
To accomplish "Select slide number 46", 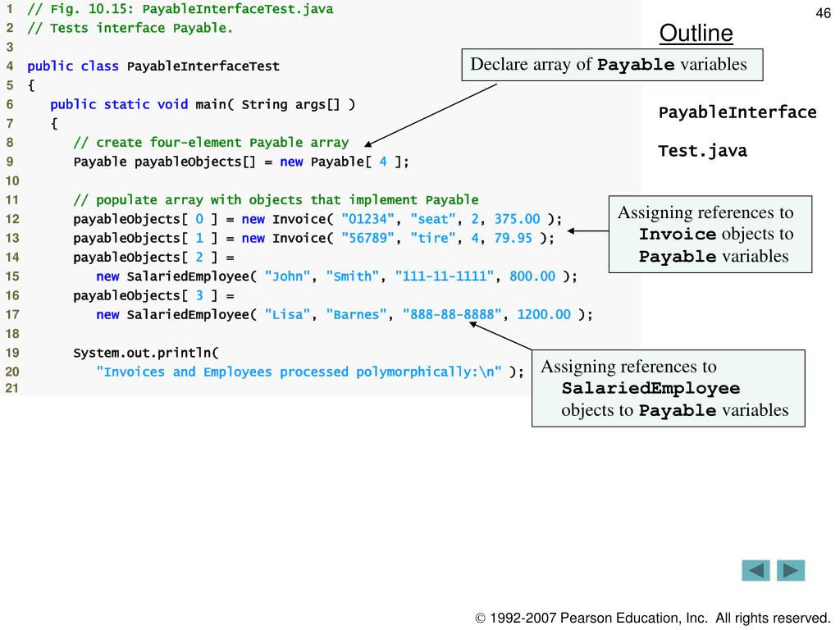I will (823, 13).
